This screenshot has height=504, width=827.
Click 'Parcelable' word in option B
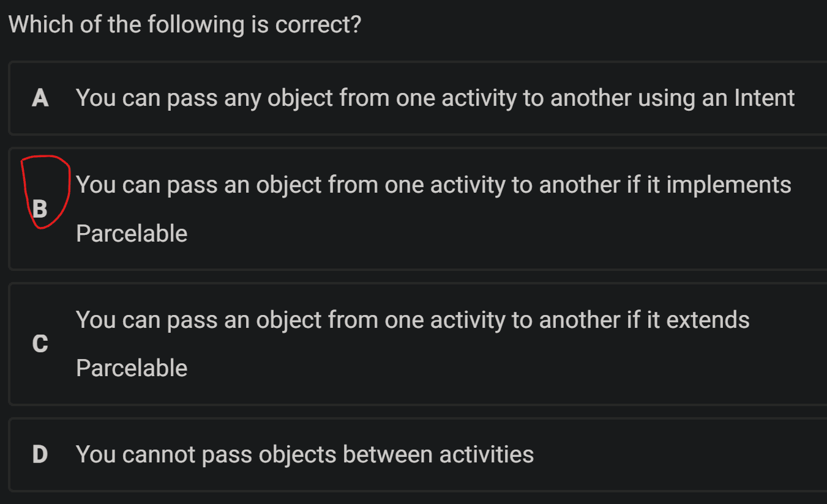[132, 234]
